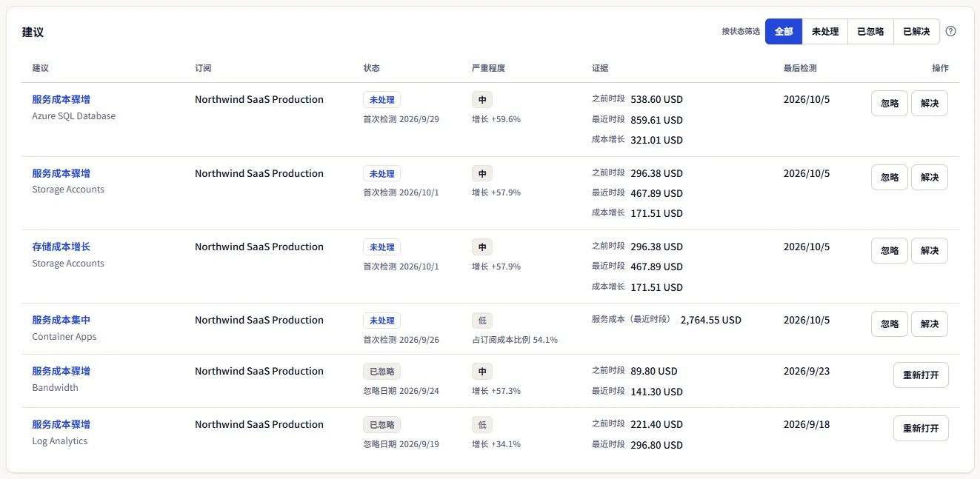
Task: Click the 低 severity badge for Container Apps
Action: [482, 321]
